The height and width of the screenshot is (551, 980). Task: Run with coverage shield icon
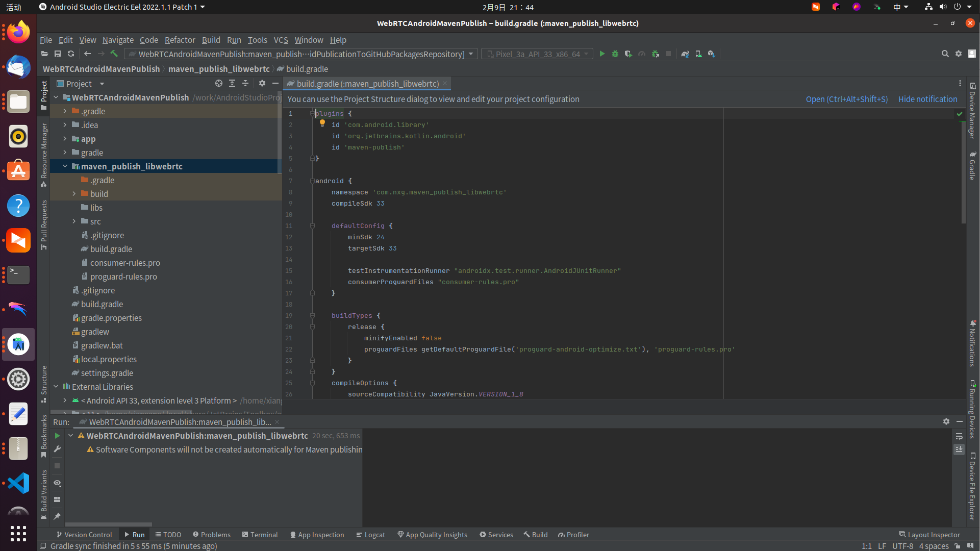click(x=629, y=54)
